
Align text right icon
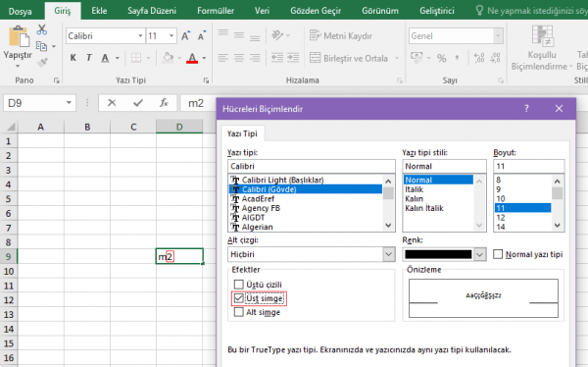[x=255, y=58]
